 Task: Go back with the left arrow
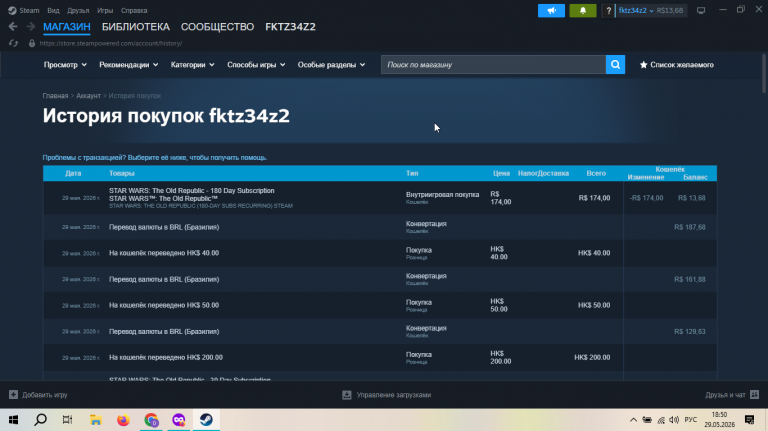click(13, 26)
